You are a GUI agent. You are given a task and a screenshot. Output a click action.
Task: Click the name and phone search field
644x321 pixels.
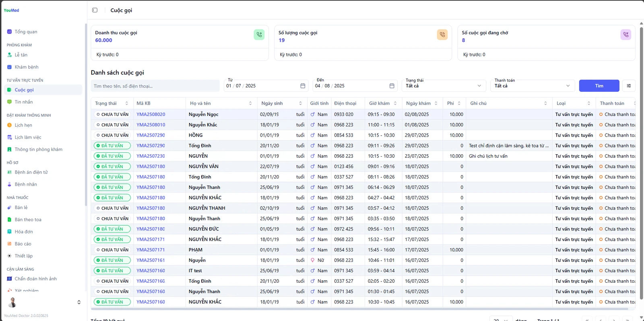(x=155, y=86)
